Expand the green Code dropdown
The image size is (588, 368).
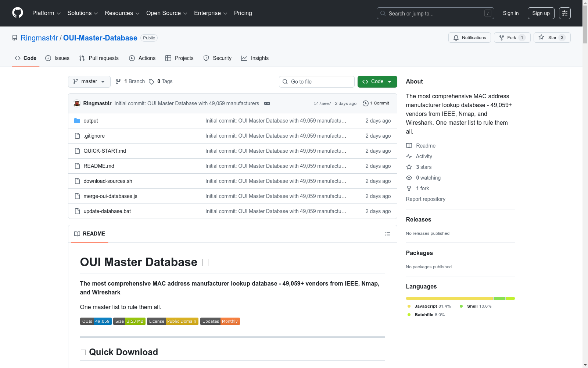pos(377,82)
